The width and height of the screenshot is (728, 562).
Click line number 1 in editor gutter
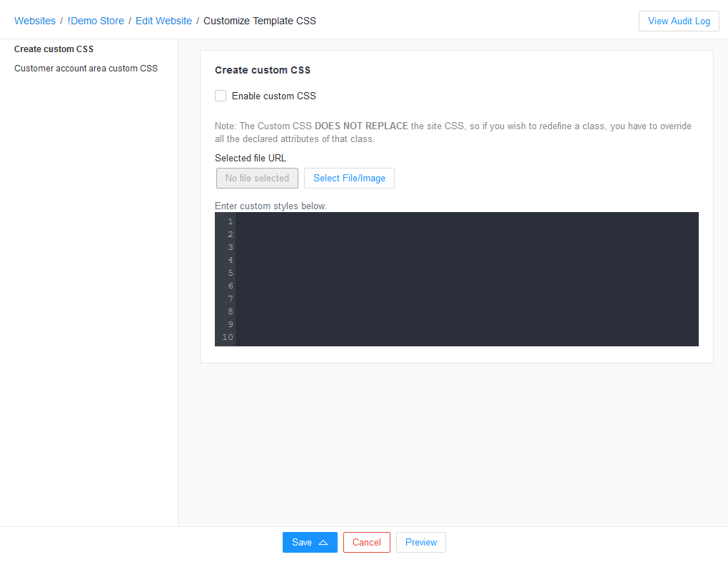coord(230,221)
